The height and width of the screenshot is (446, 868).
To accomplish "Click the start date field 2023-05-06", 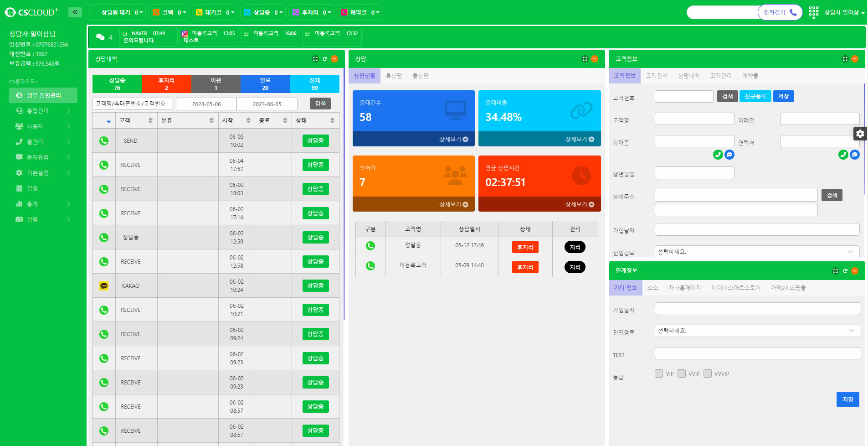I will [206, 104].
